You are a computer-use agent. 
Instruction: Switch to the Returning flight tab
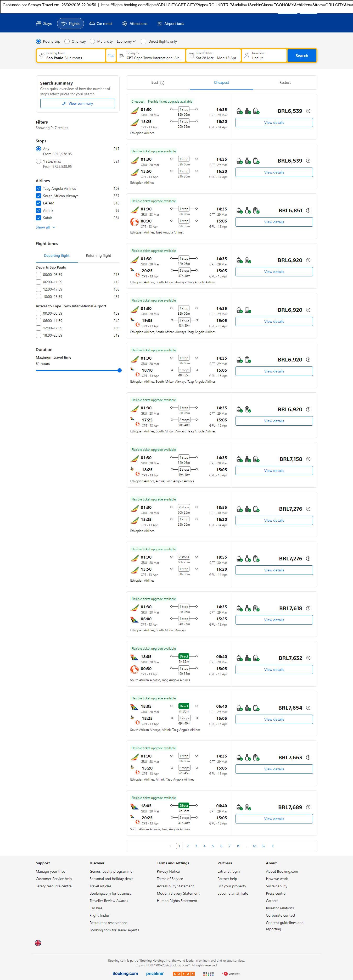(98, 256)
